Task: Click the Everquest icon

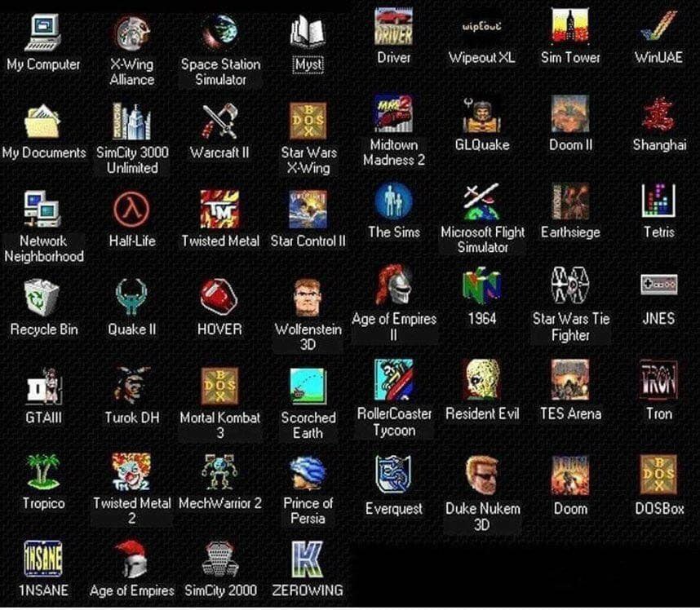Action: (392, 475)
